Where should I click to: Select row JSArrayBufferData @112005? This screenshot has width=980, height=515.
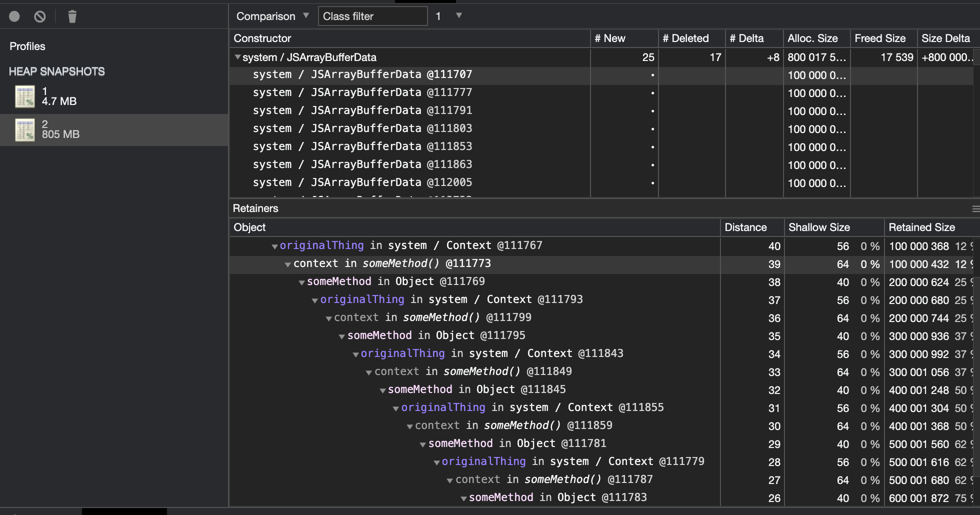(601, 183)
